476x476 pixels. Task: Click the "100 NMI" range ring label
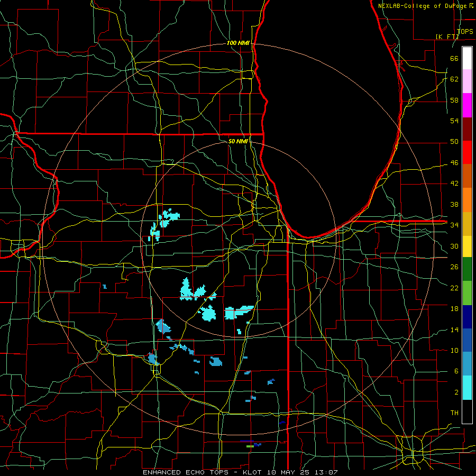(x=238, y=43)
